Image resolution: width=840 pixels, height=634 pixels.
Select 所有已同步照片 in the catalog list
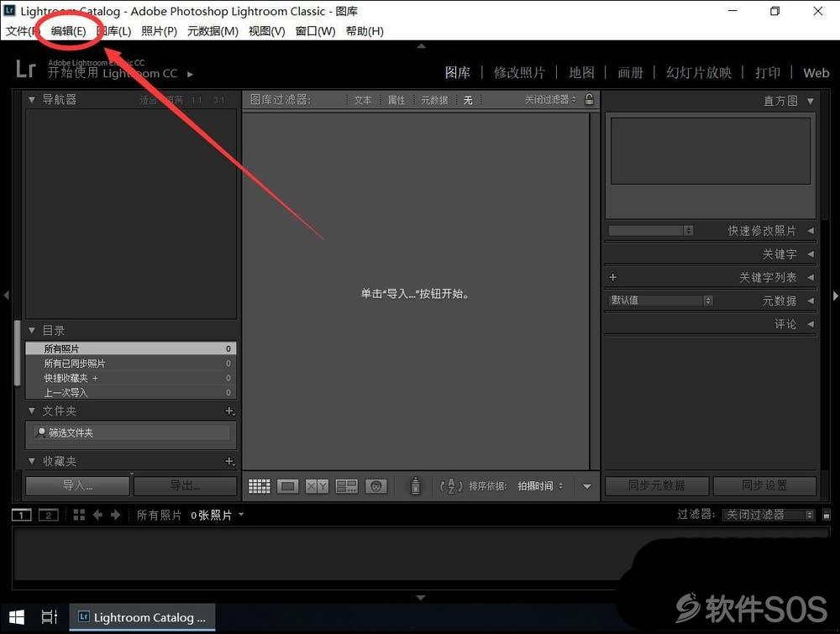tap(131, 363)
